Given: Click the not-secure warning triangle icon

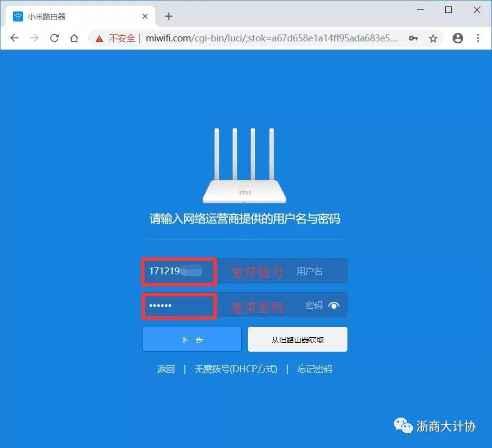Looking at the screenshot, I should pyautogui.click(x=100, y=38).
